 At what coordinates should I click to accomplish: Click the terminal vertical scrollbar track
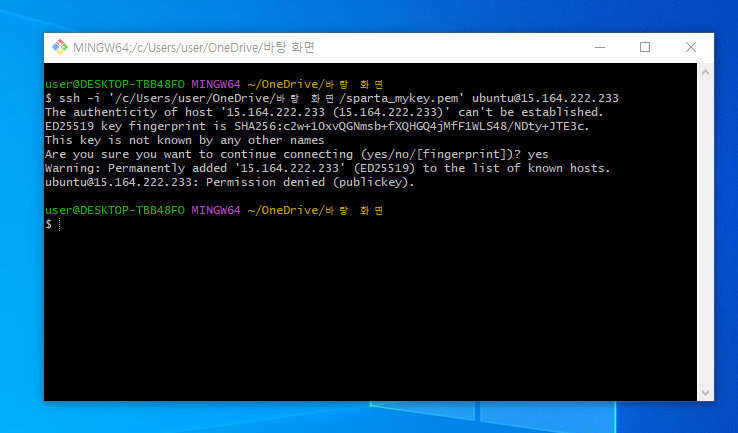point(706,230)
